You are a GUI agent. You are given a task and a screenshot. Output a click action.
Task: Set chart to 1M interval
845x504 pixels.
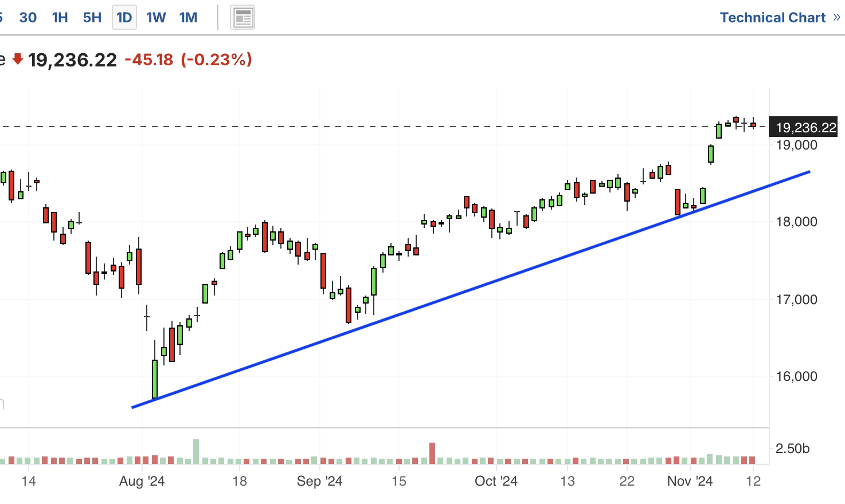189,18
